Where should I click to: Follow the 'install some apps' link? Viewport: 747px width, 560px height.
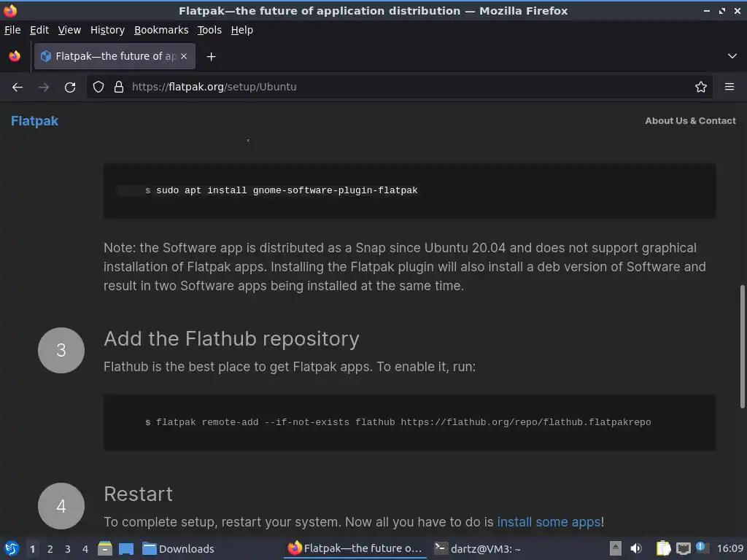point(549,522)
